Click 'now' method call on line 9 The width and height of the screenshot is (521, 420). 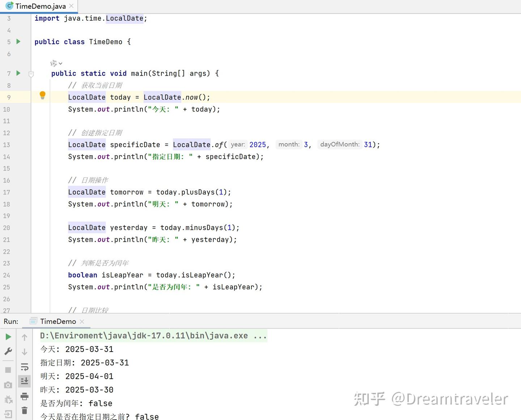(192, 97)
